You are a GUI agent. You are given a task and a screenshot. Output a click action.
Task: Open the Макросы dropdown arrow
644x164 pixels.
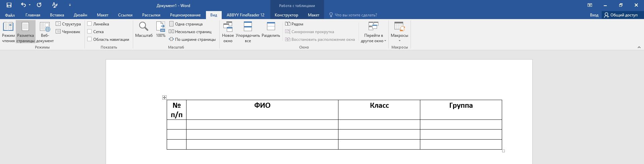point(399,41)
